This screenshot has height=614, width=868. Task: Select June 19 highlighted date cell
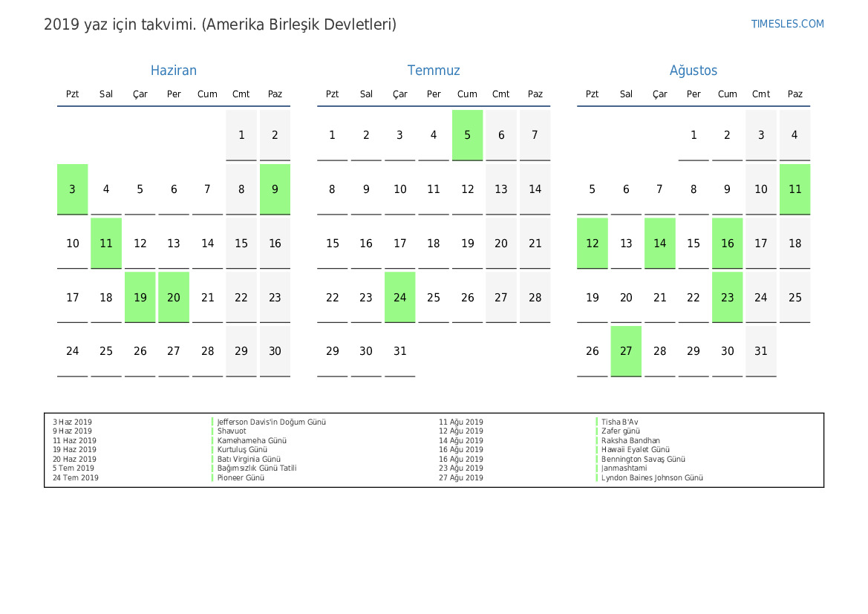[x=140, y=298]
